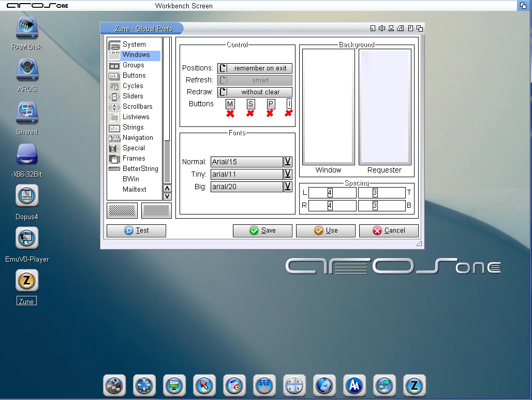532x400 pixels.
Task: Click the left spacing (L) input field
Action: pyautogui.click(x=332, y=193)
